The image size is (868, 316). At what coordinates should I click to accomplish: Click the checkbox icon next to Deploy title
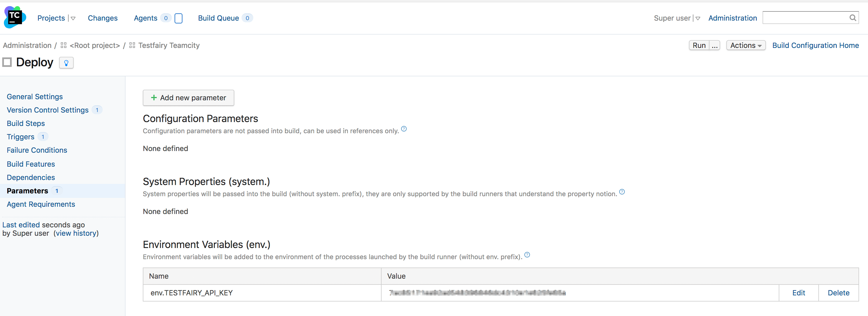pos(7,62)
